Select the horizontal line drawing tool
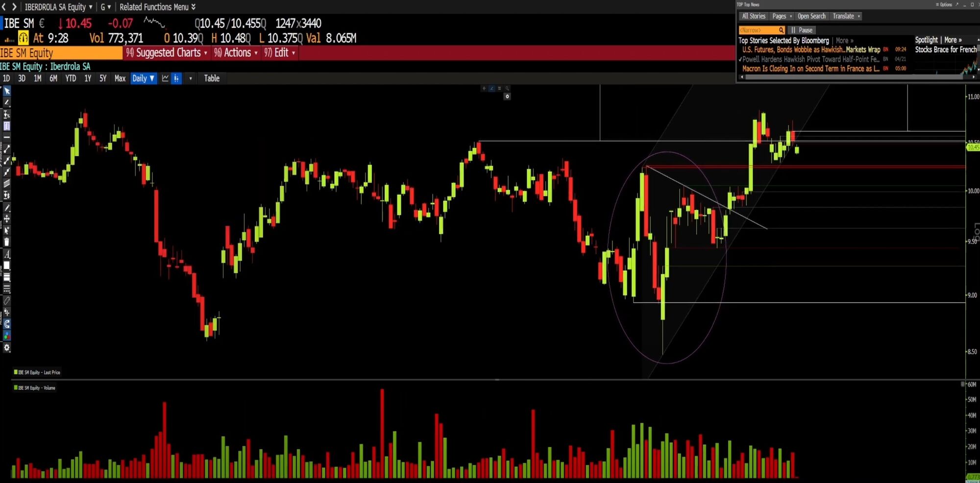The height and width of the screenshot is (483, 980). point(7,138)
